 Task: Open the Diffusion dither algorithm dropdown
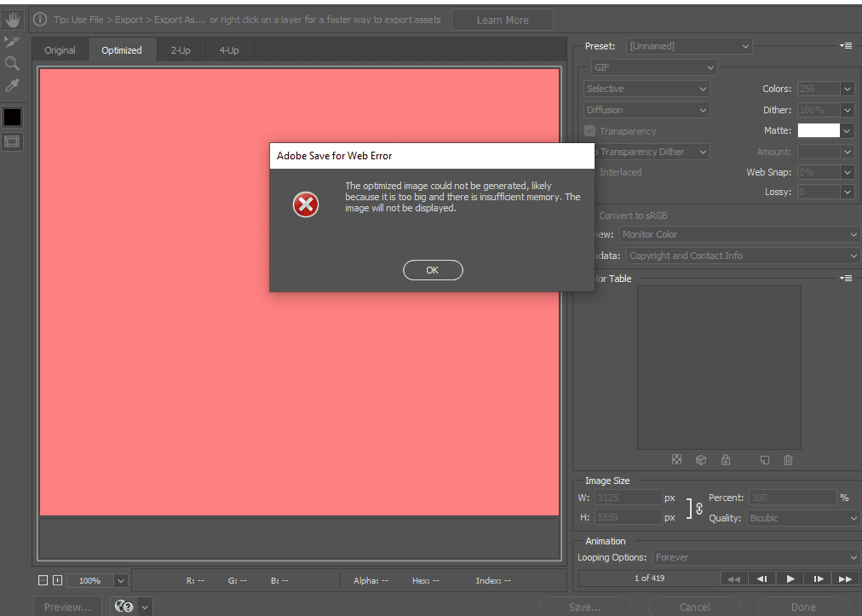646,110
